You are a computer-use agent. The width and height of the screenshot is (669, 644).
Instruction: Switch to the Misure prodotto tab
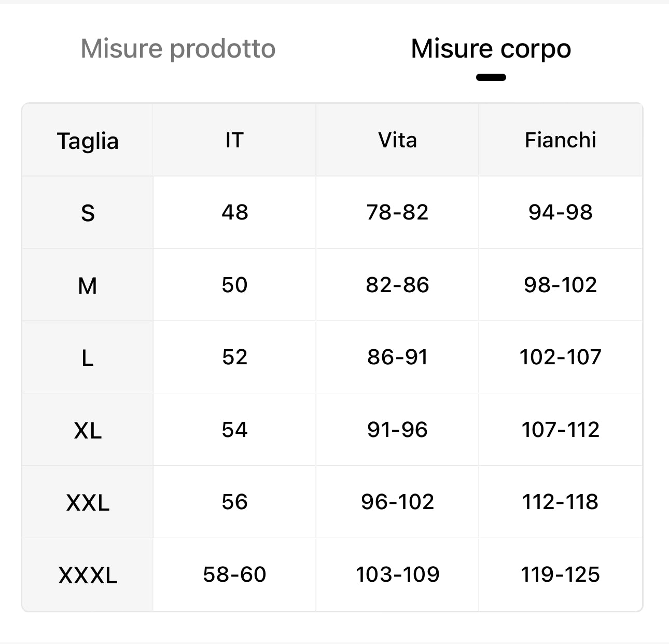pyautogui.click(x=178, y=49)
